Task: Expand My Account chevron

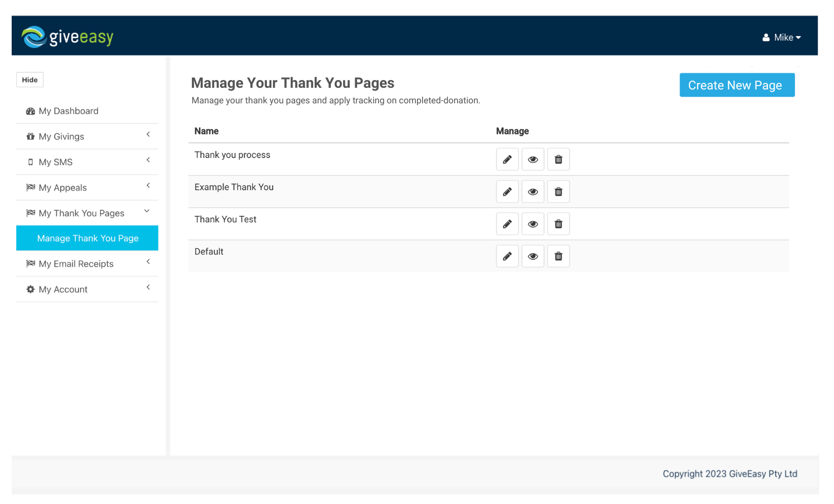Action: coord(148,287)
